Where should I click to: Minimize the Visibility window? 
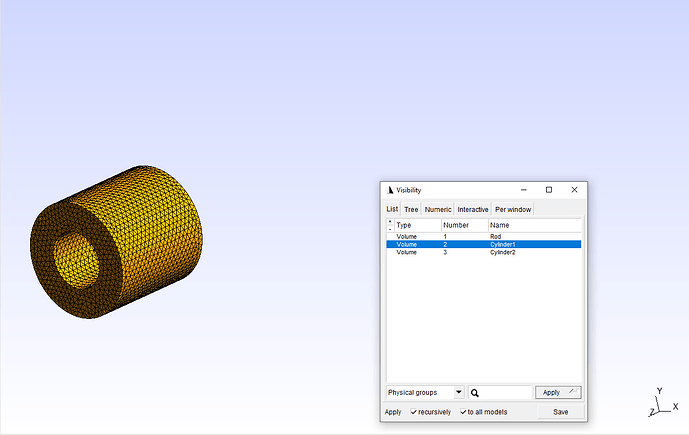pos(523,190)
